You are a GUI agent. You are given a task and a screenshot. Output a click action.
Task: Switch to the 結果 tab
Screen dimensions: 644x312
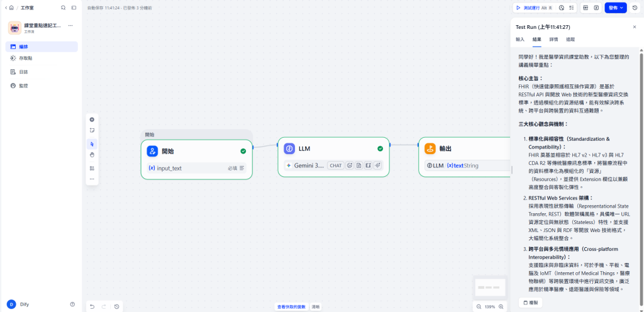[537, 40]
